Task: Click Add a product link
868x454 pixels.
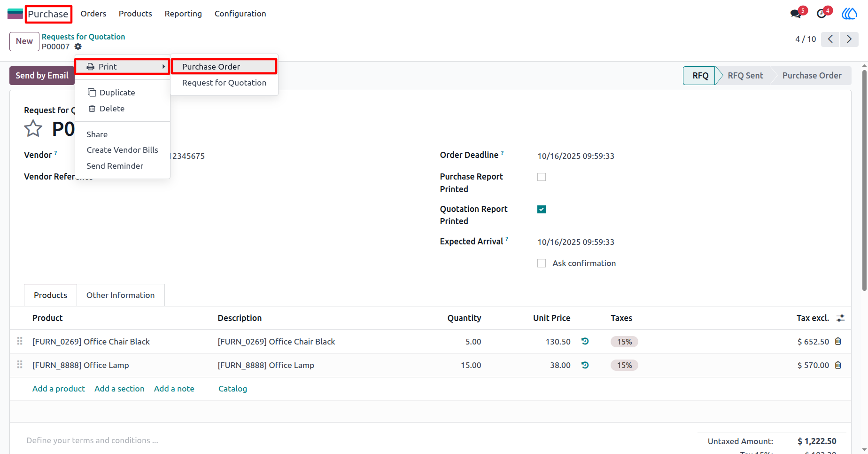Action: pyautogui.click(x=59, y=389)
